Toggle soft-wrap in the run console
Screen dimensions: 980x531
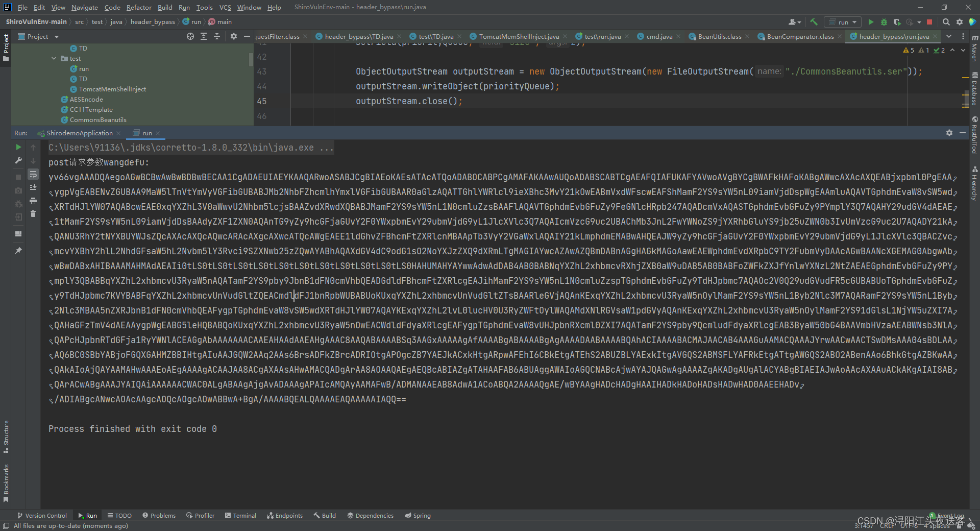click(33, 174)
